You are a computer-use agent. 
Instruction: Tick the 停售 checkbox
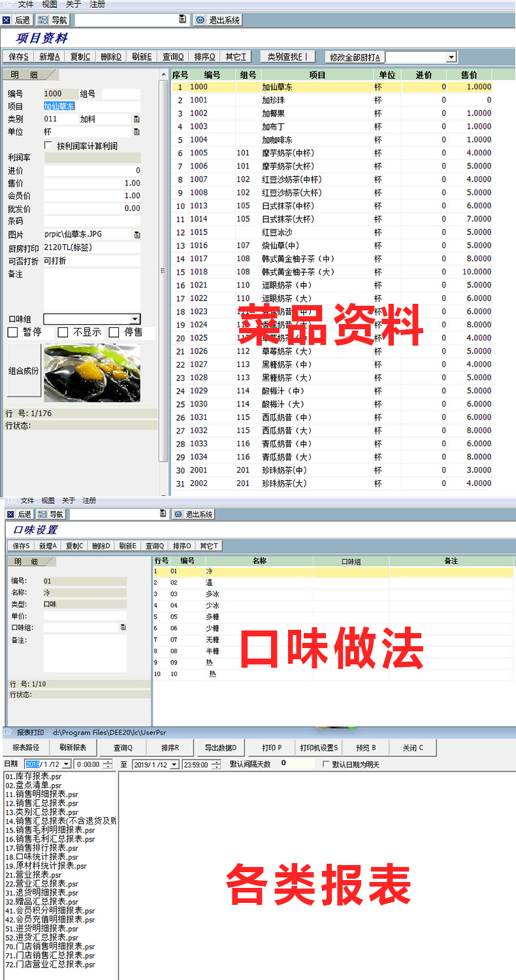click(x=114, y=333)
